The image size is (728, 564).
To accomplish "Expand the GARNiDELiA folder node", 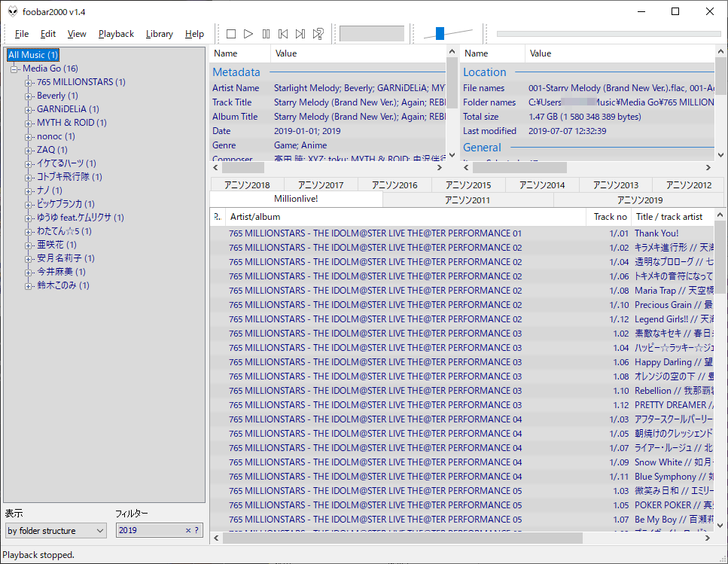I will tap(29, 109).
